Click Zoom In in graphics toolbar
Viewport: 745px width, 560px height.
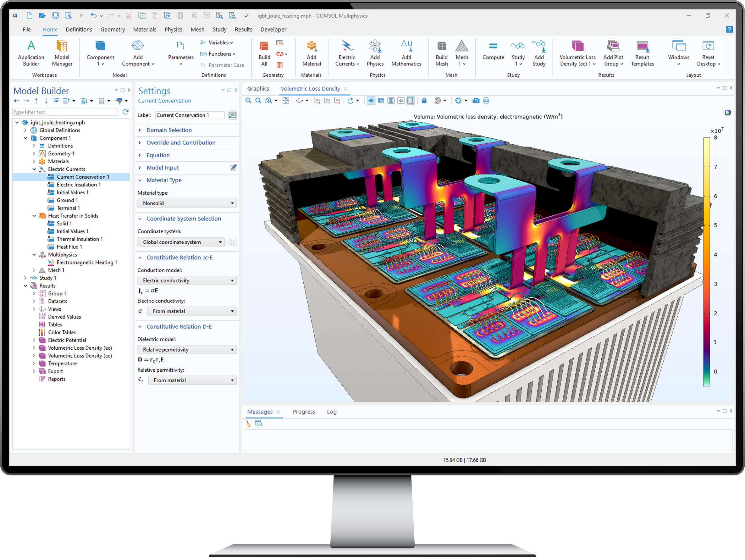point(248,101)
